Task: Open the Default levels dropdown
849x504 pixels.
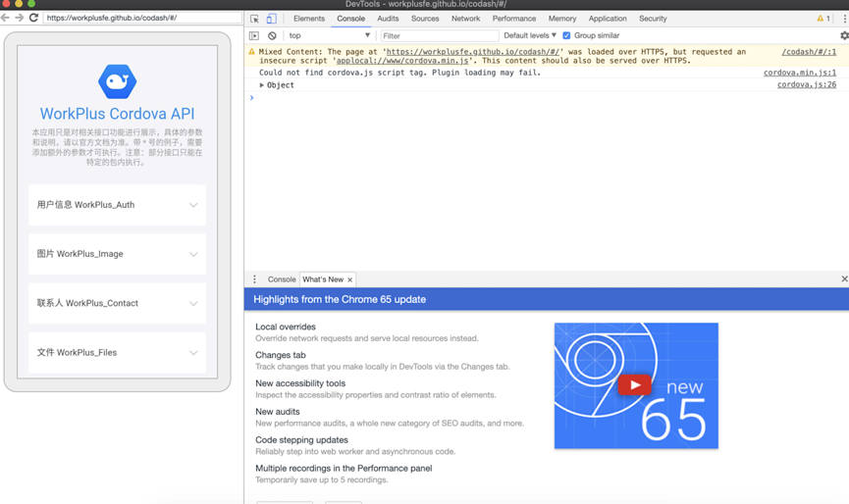Action: [530, 35]
